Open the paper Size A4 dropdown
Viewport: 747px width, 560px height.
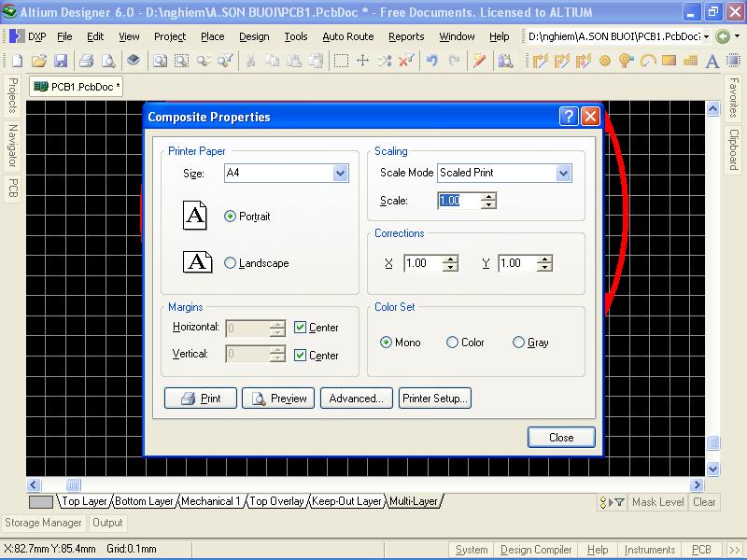pyautogui.click(x=340, y=173)
